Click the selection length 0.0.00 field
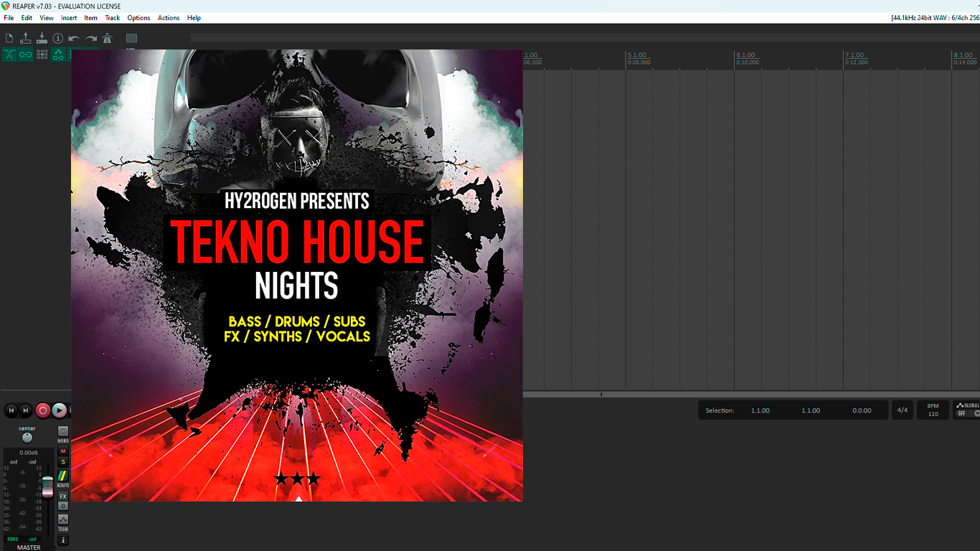Image resolution: width=980 pixels, height=551 pixels. point(862,410)
